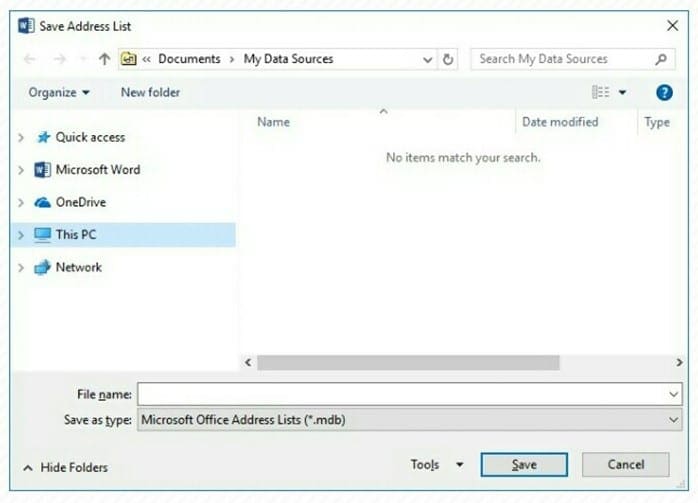698x503 pixels.
Task: Open the Organize menu
Action: 59,93
